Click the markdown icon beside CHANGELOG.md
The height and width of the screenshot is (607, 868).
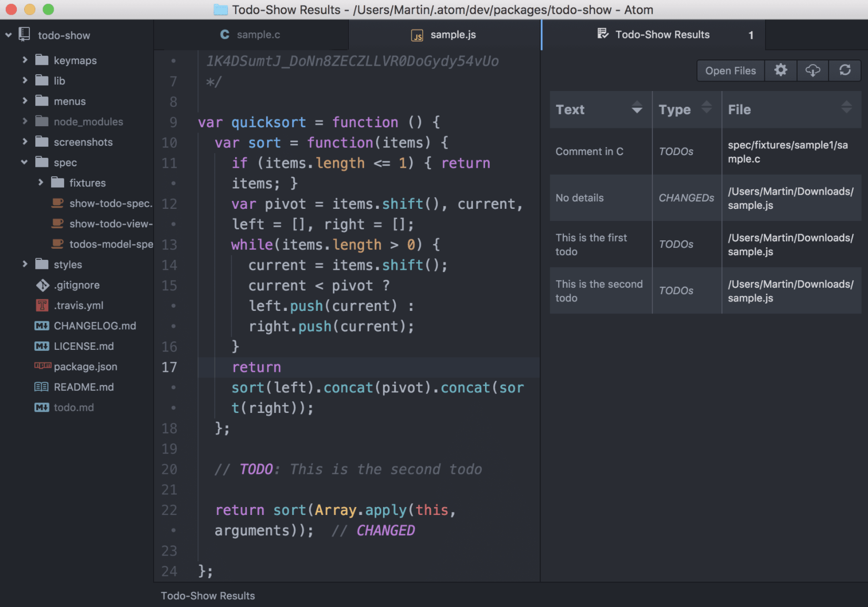(42, 326)
